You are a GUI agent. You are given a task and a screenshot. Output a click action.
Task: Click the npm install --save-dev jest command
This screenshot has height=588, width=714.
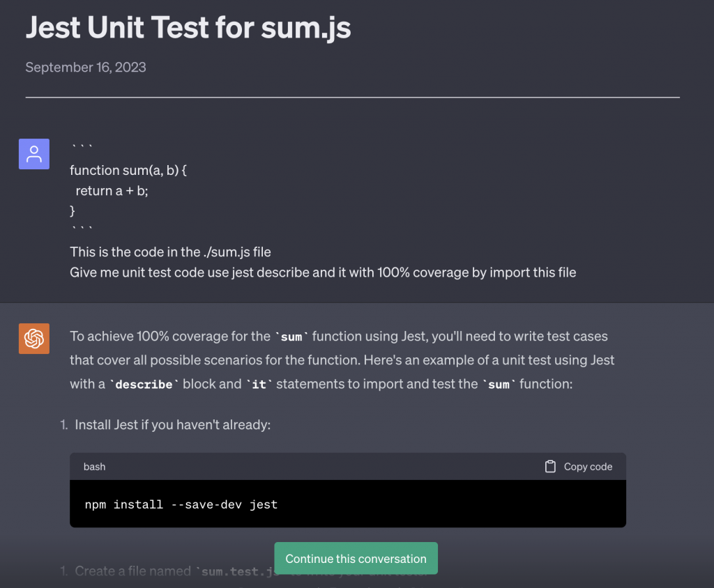point(181,504)
